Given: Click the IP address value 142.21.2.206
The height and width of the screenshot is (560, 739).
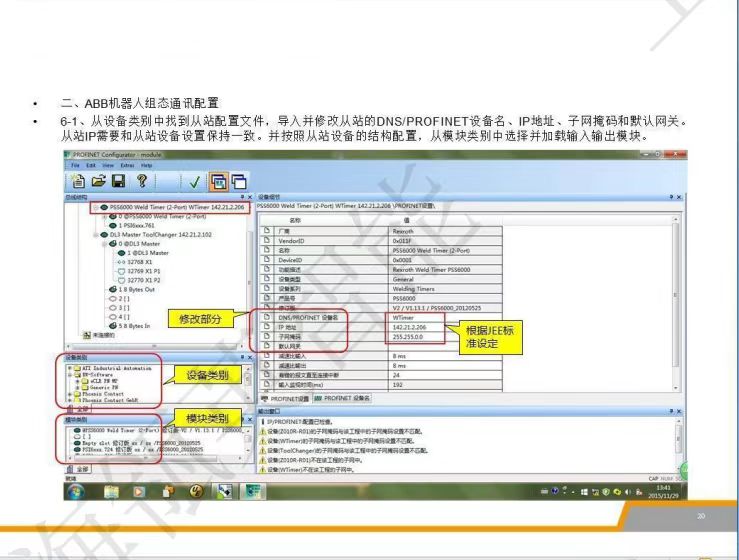Looking at the screenshot, I should point(444,327).
